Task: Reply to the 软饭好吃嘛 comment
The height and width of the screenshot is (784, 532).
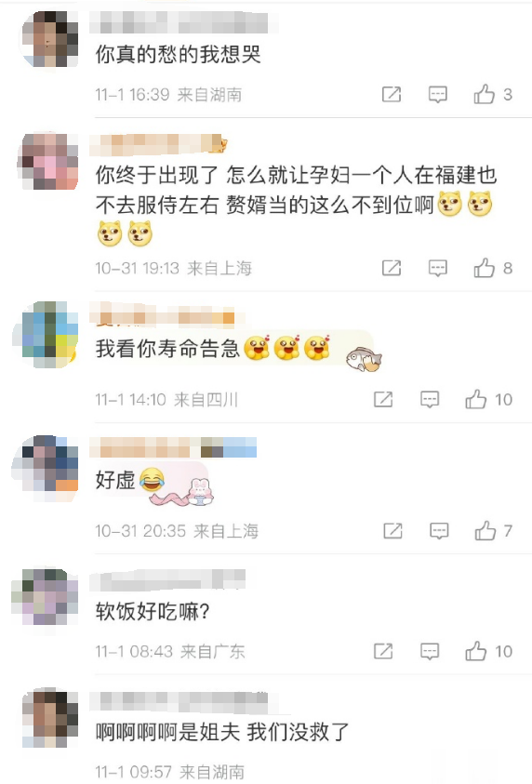Action: [430, 652]
